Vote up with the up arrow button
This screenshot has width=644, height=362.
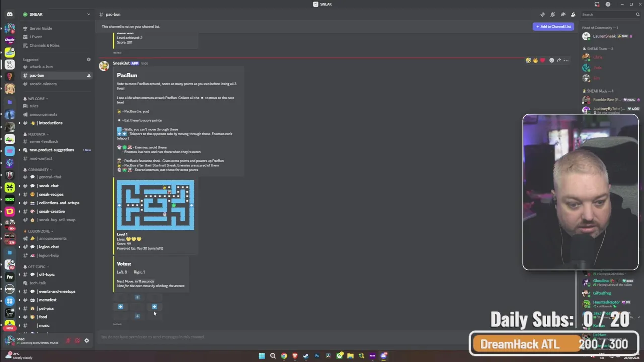pyautogui.click(x=137, y=297)
